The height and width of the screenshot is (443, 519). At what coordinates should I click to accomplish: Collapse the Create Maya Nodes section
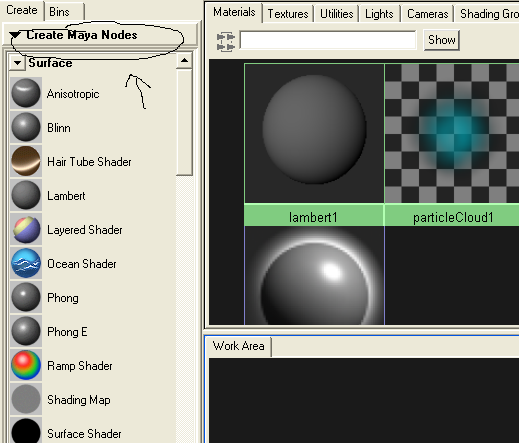(15, 34)
